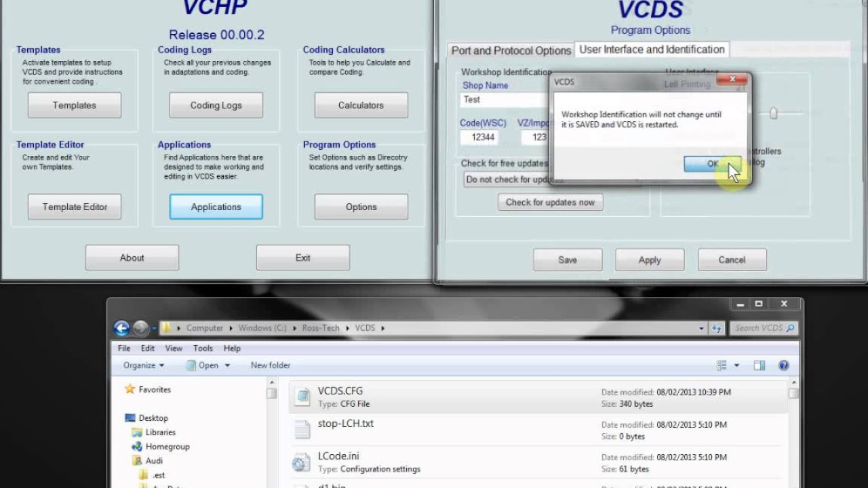868x488 pixels.
Task: Click the Exit button in VCHP
Action: click(x=303, y=258)
